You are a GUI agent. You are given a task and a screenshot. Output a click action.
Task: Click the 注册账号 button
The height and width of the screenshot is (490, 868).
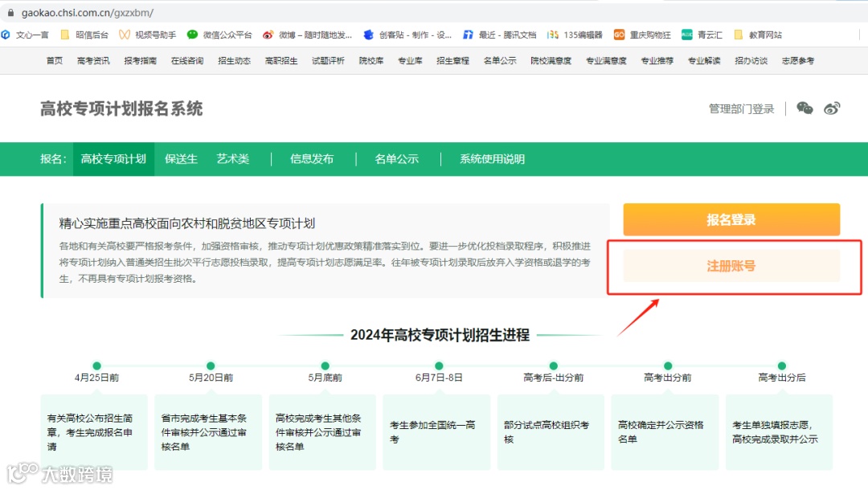[731, 266]
